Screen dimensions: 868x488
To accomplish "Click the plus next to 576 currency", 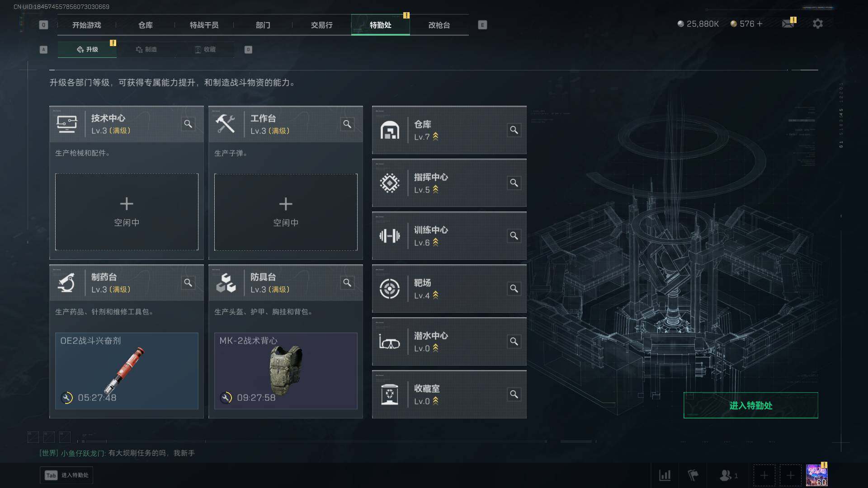I will [759, 23].
